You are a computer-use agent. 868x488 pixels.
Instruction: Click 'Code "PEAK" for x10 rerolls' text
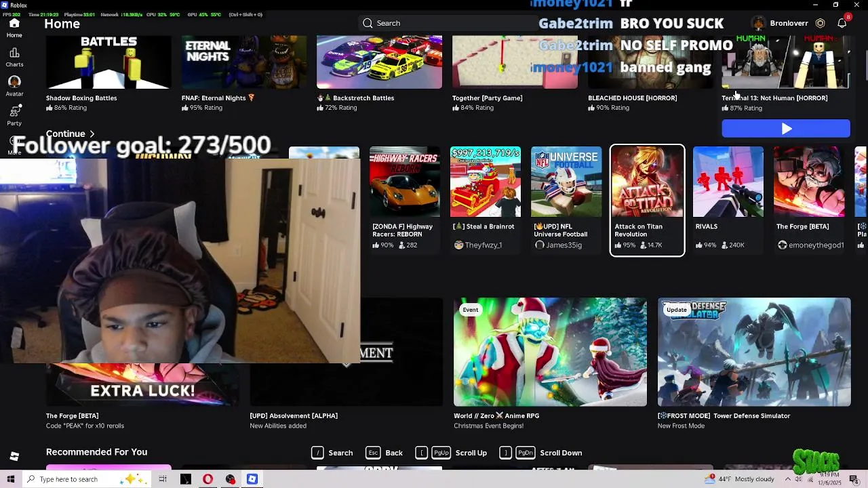(x=85, y=426)
